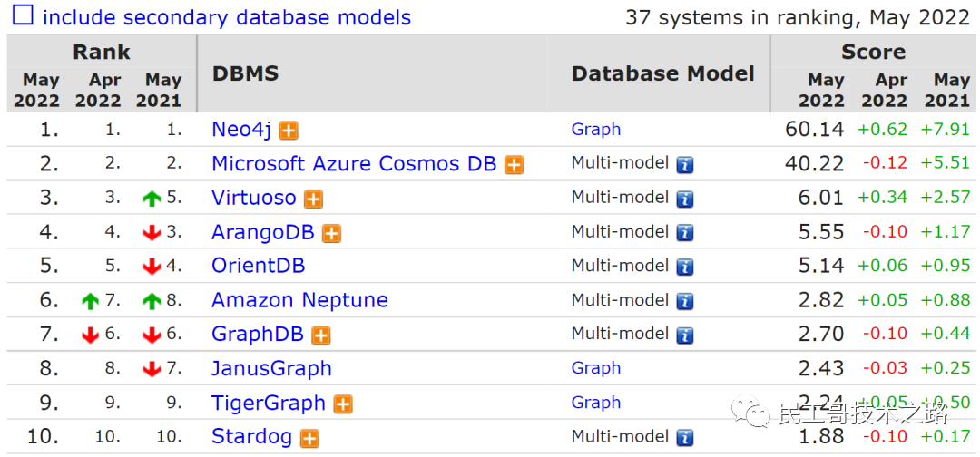Open the OrientDB system page link
The height and width of the screenshot is (457, 980).
click(x=258, y=266)
